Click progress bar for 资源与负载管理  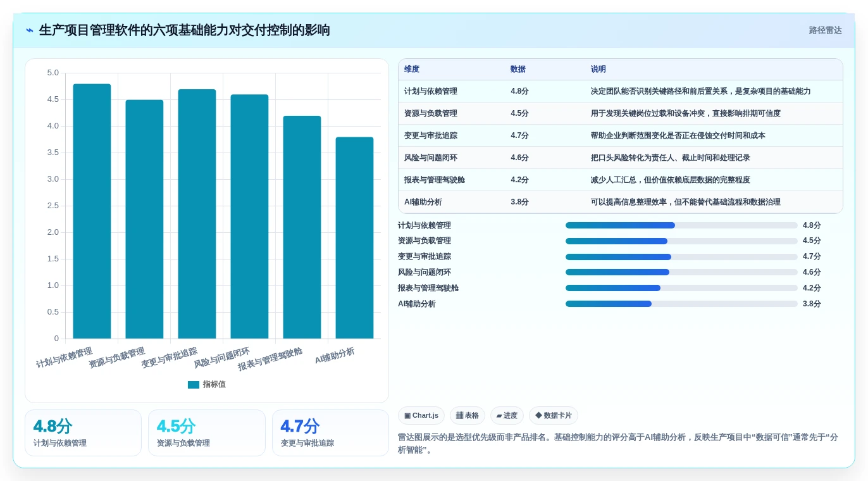pyautogui.click(x=681, y=241)
